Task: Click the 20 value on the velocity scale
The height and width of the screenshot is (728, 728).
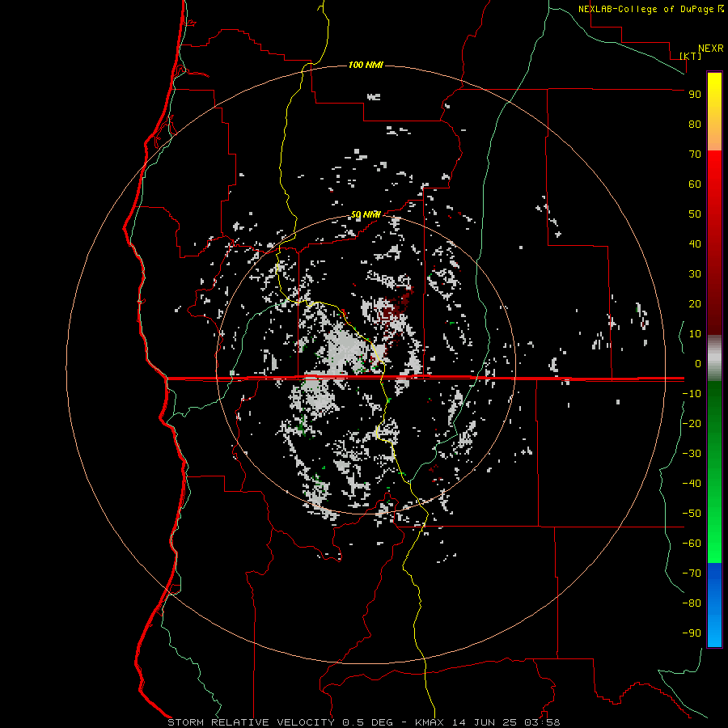Action: [x=695, y=304]
